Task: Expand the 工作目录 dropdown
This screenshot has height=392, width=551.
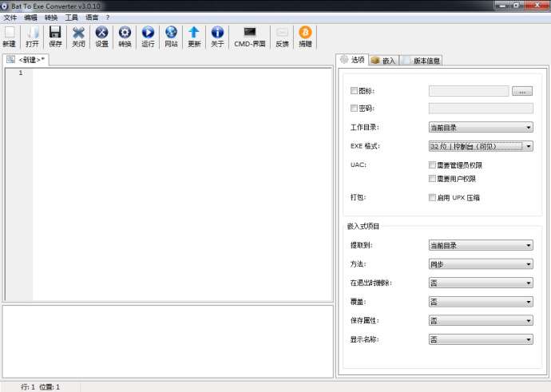Action: (x=480, y=127)
